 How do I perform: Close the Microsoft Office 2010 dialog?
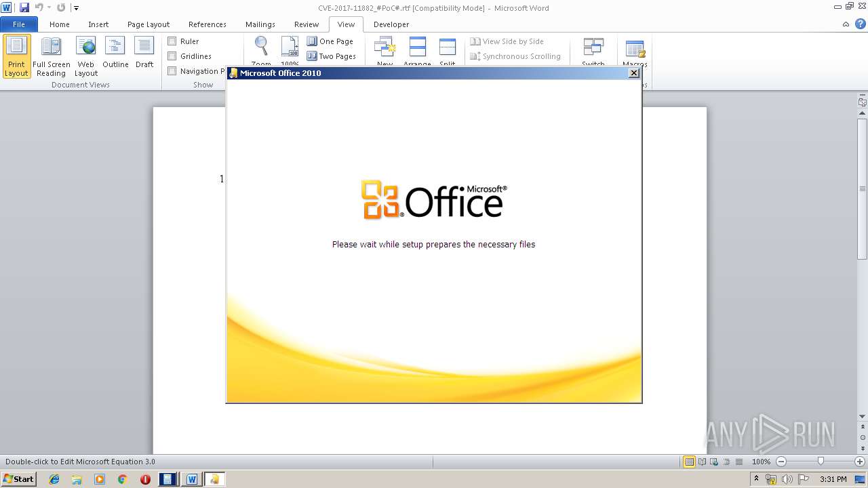coord(634,73)
